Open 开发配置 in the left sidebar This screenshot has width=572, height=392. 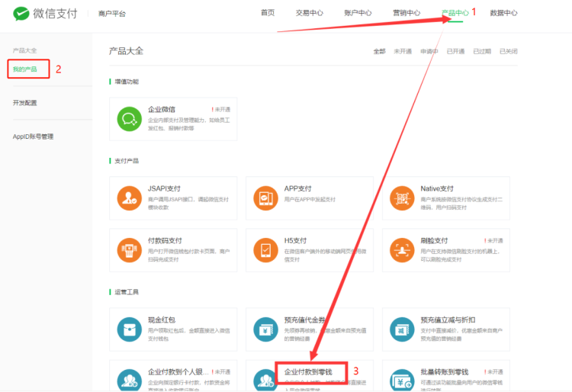click(25, 103)
